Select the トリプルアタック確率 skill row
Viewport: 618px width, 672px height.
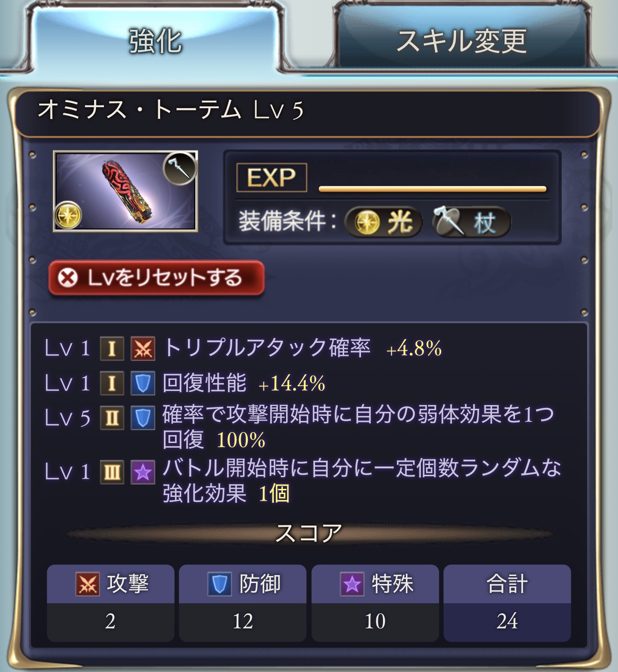pos(243,348)
